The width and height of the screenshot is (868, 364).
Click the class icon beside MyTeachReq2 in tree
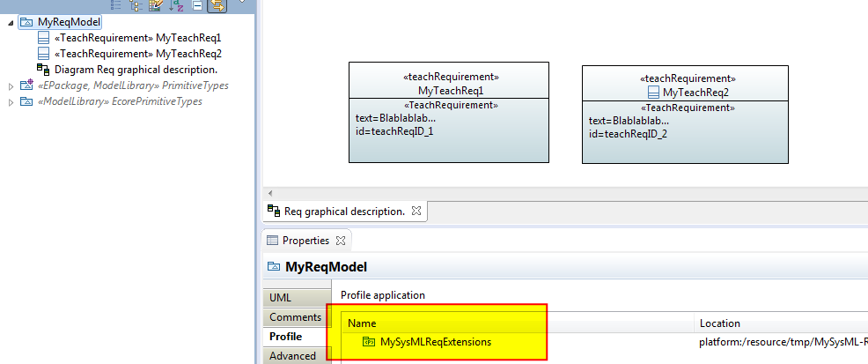click(43, 54)
